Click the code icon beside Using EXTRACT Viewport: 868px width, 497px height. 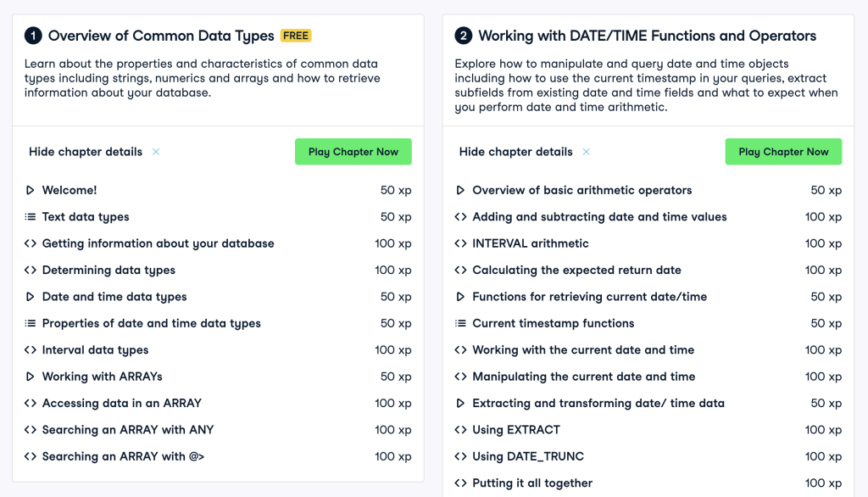[460, 430]
